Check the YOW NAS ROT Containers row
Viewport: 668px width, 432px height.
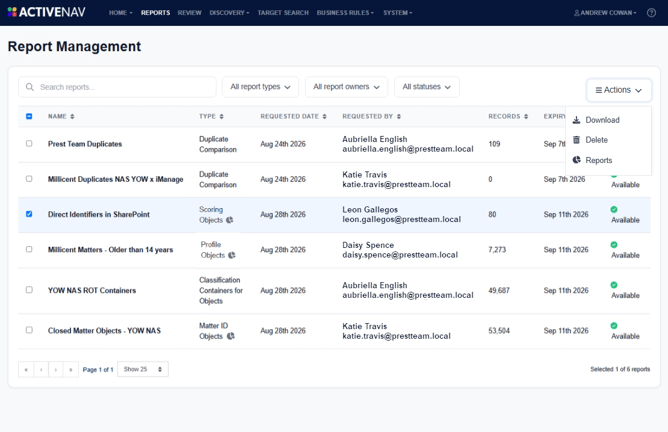tap(29, 290)
